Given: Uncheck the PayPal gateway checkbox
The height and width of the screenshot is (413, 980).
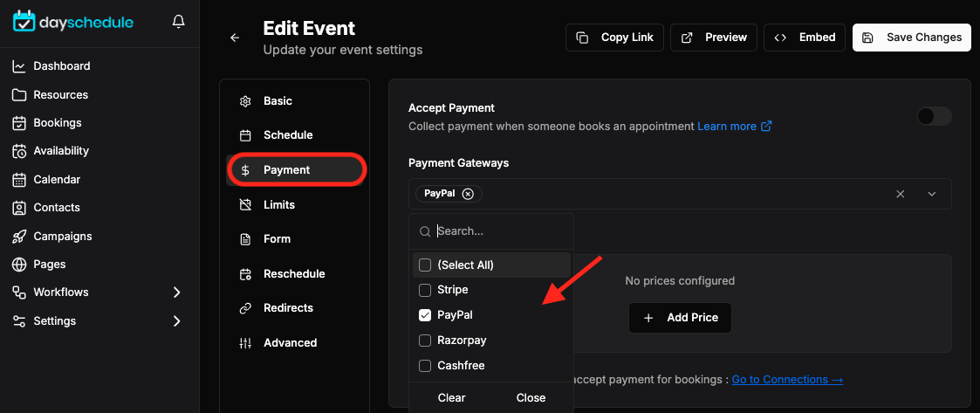Looking at the screenshot, I should point(425,315).
